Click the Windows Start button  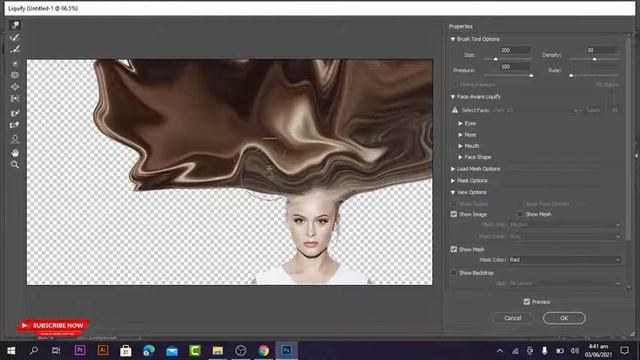(x=11, y=351)
